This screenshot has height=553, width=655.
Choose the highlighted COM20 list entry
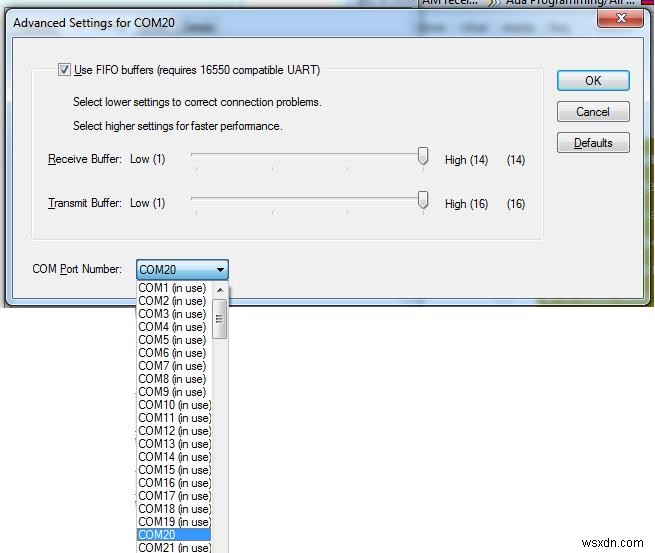pyautogui.click(x=174, y=535)
